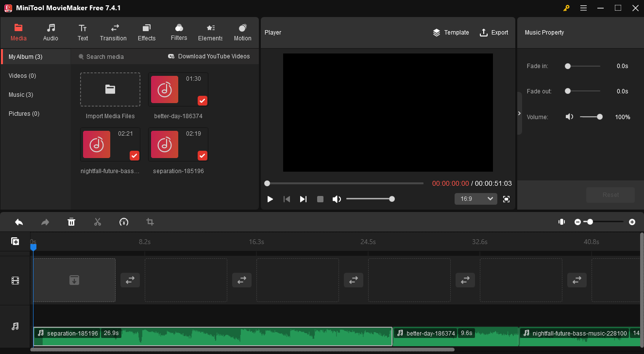Toggle checkmark on separation-185196 item

[203, 156]
